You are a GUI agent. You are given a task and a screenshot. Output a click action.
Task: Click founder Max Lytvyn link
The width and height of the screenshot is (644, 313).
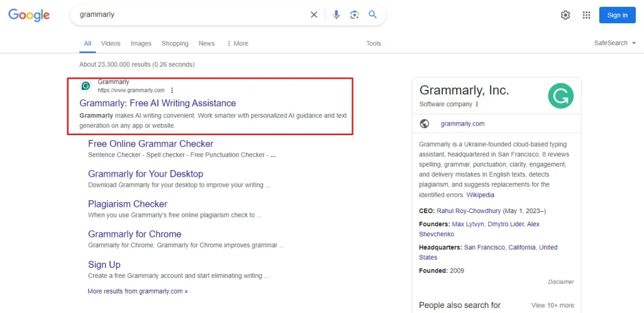coord(468,224)
